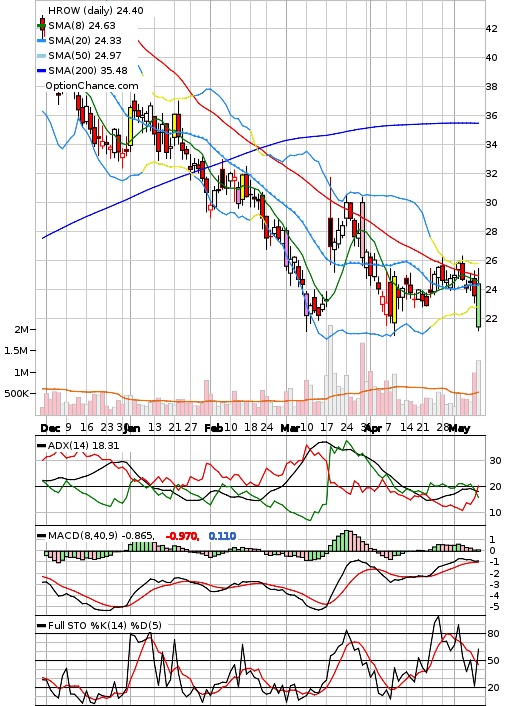Click the SMA(20) blue legend marker
Image resolution: width=526 pixels, height=706 pixels.
point(41,41)
